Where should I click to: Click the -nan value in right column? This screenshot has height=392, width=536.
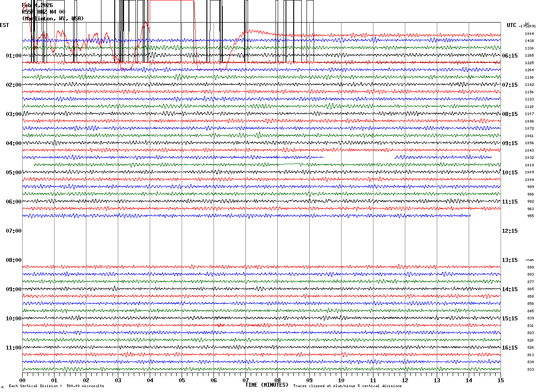(529, 260)
